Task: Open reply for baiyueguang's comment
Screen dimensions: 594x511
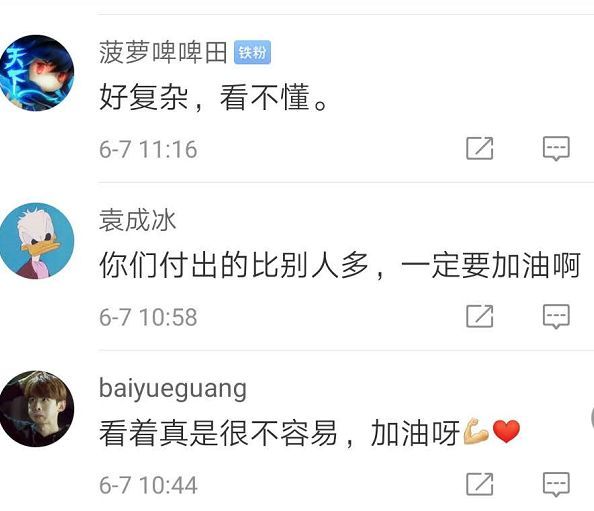Action: 556,484
